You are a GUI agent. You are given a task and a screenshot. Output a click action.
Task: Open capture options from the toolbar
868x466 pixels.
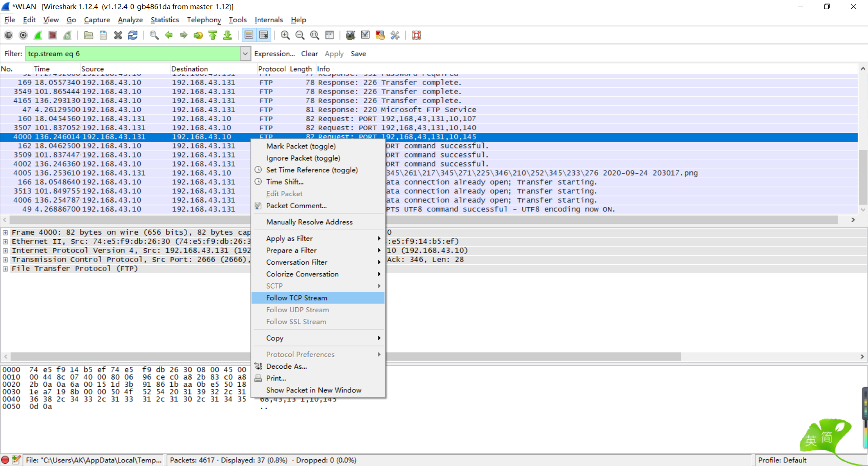tap(24, 35)
